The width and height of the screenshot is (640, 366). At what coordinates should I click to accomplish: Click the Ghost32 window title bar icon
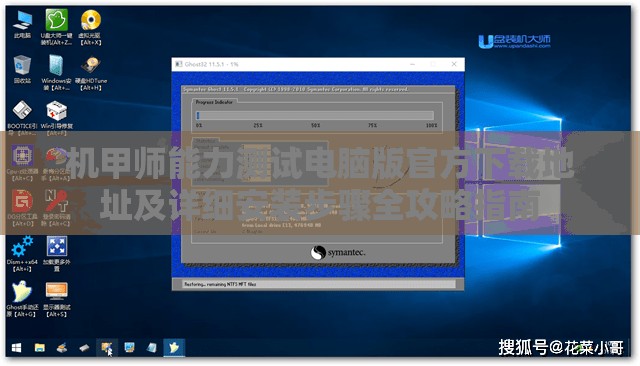178,64
